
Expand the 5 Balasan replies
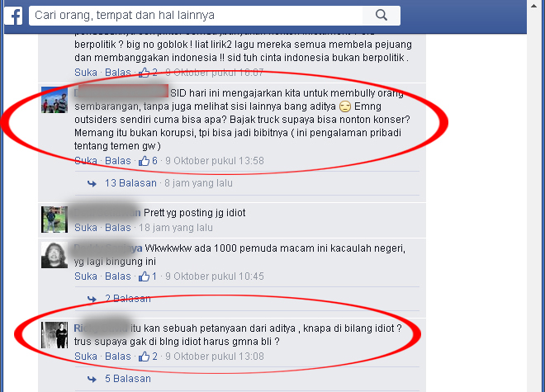128,379
